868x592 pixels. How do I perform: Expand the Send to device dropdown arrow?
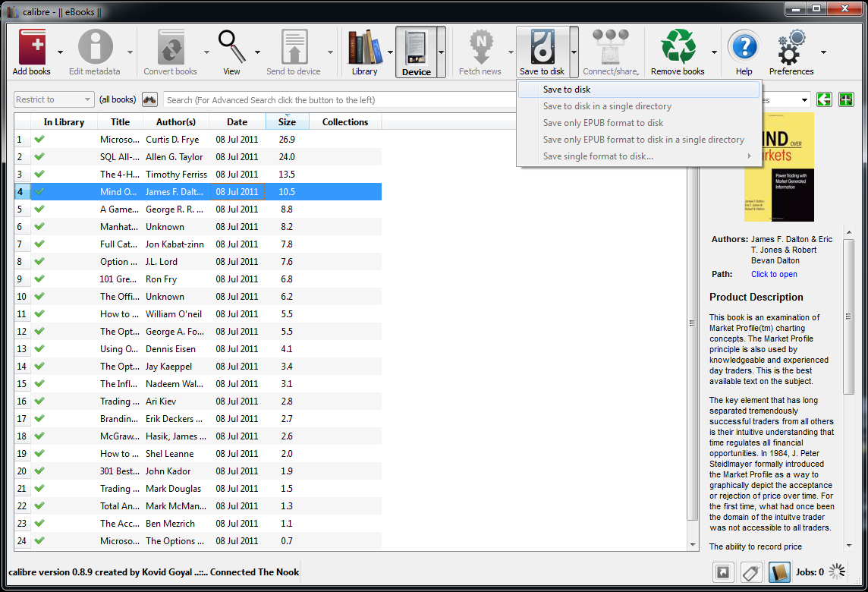click(x=330, y=52)
